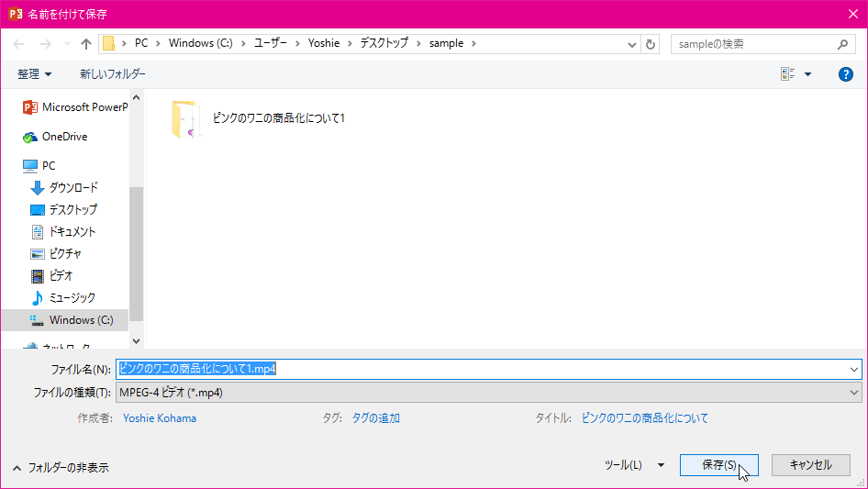Select Windows (C:) drive in navigation pane
868x489 pixels.
pos(65,320)
